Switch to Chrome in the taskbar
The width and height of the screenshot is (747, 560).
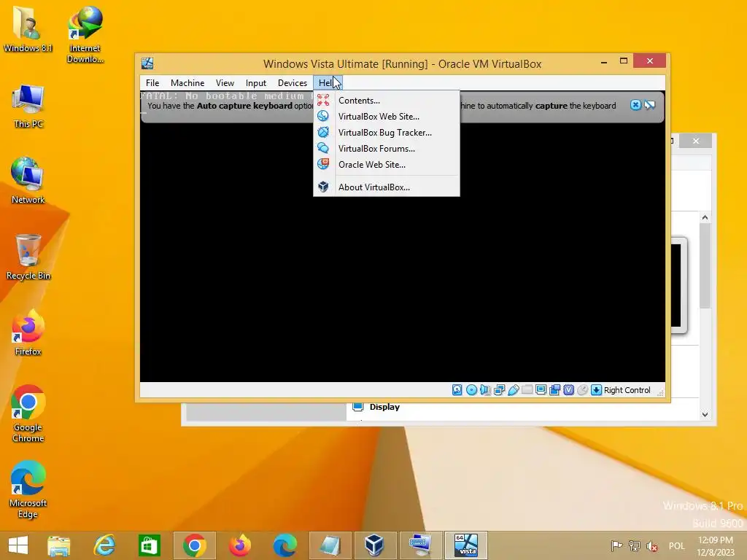[194, 545]
